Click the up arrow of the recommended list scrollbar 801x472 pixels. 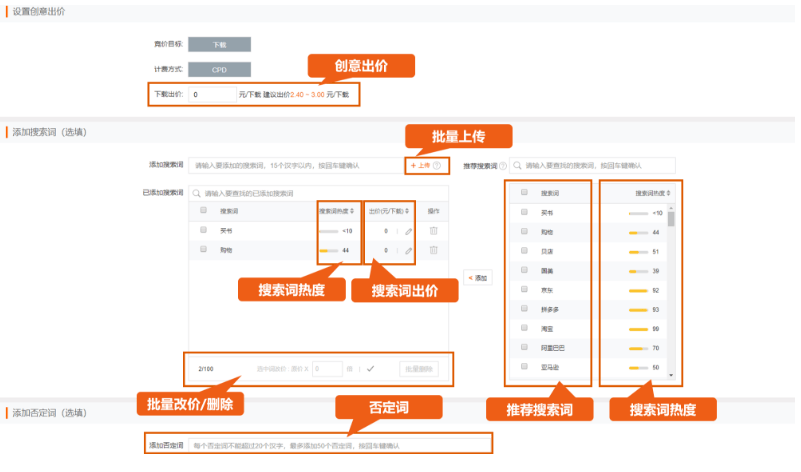coord(671,208)
